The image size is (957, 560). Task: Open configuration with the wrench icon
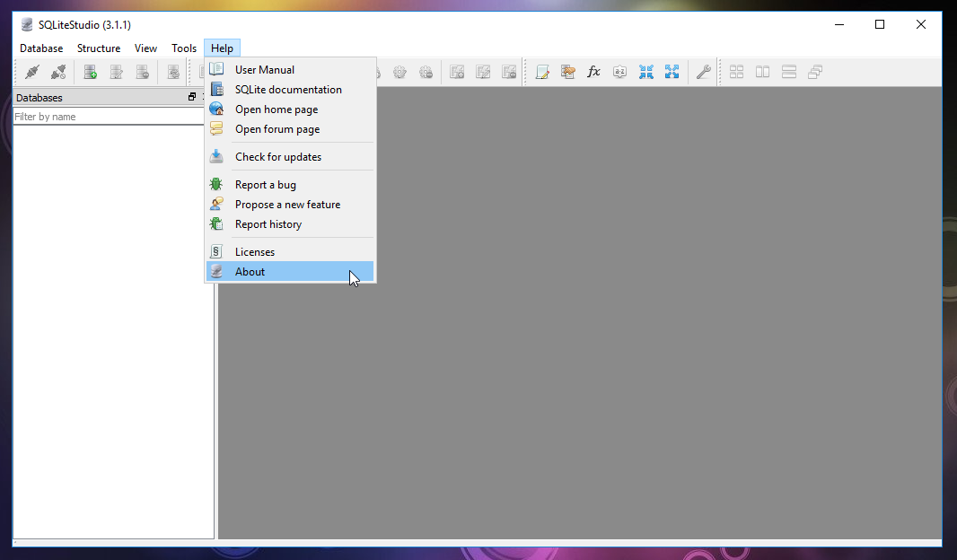tap(703, 72)
